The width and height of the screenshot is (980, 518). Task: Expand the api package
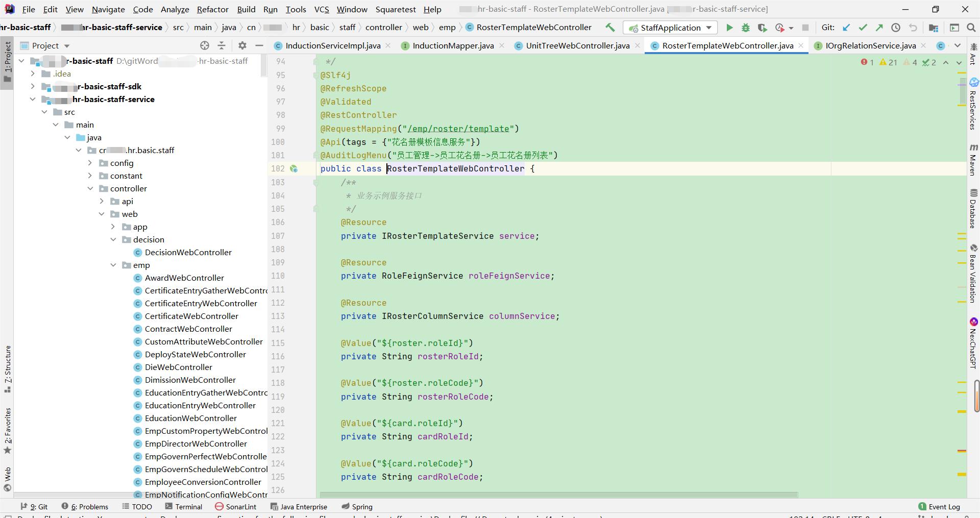click(x=102, y=201)
